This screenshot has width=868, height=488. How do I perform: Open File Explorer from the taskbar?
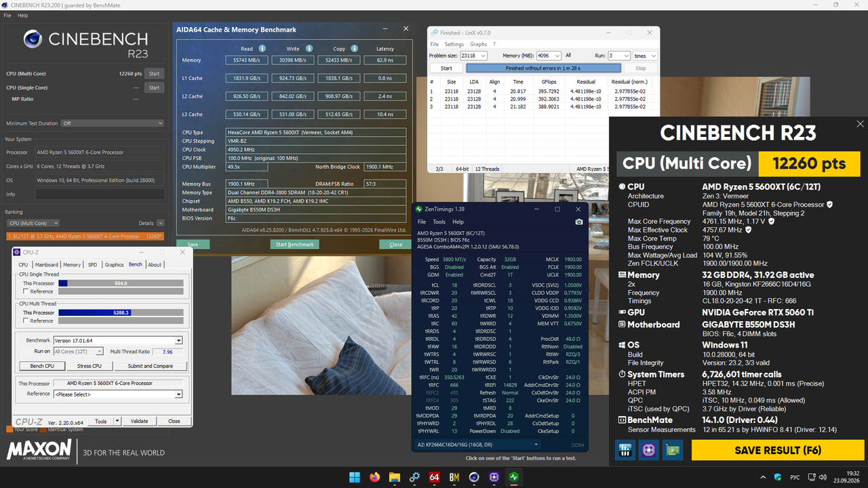click(395, 477)
